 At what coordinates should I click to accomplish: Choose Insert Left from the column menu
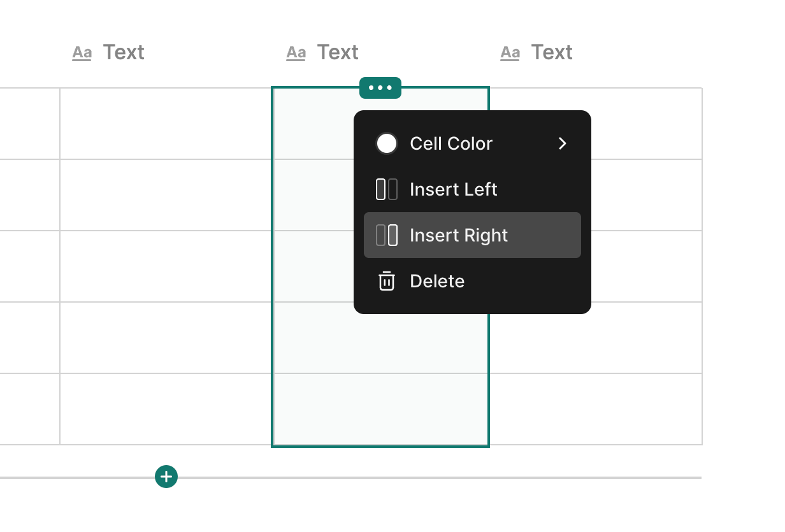tap(454, 189)
